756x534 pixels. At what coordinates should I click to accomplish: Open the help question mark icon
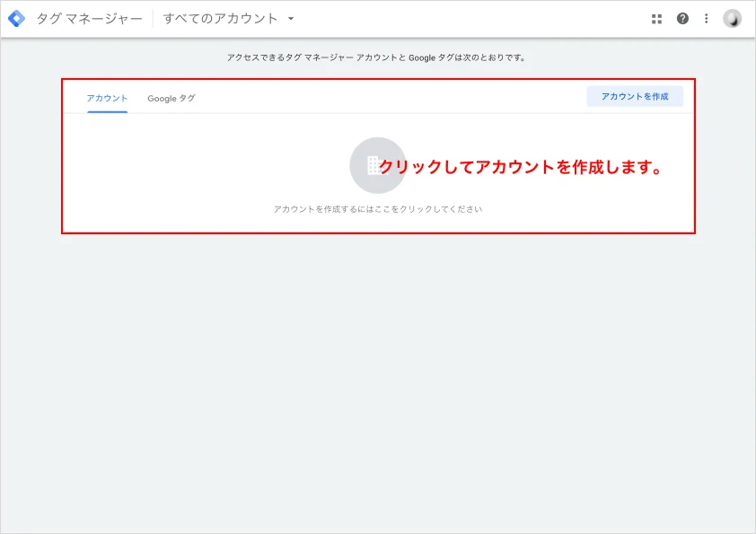tap(682, 19)
